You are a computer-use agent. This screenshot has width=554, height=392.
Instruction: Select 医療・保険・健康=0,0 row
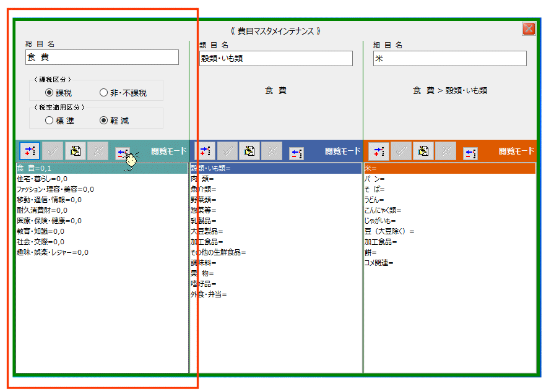tap(102, 221)
